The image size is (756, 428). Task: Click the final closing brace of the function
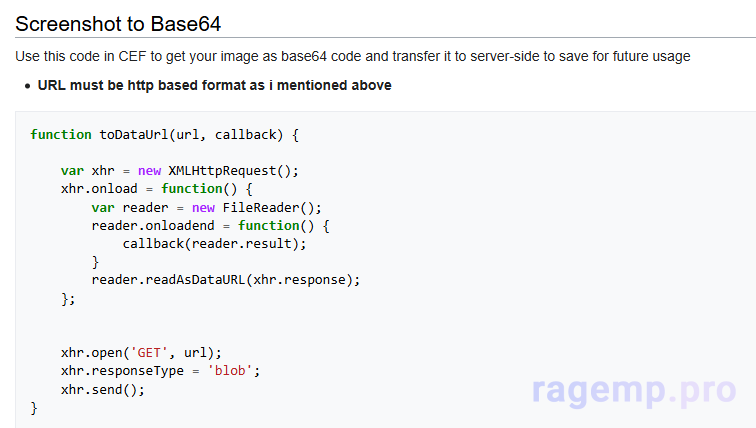coord(34,407)
